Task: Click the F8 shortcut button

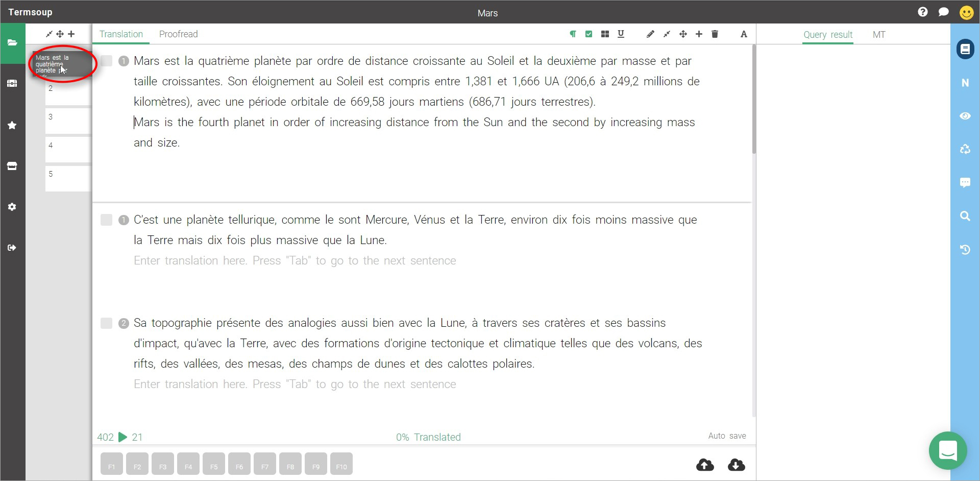Action: (290, 464)
